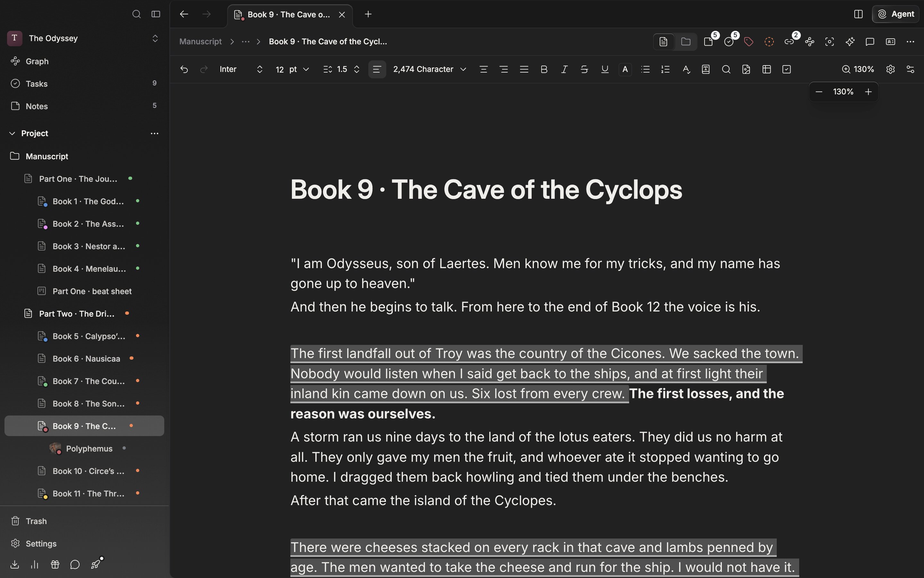
Task: Insert an image file
Action: [x=746, y=69]
